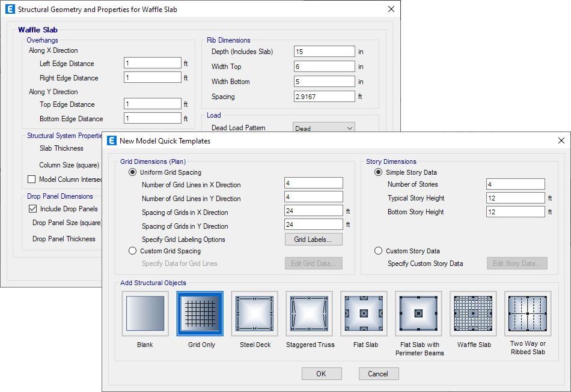Click the ETABS logo on Quick Templates dialog
571x392 pixels.
[x=111, y=140]
